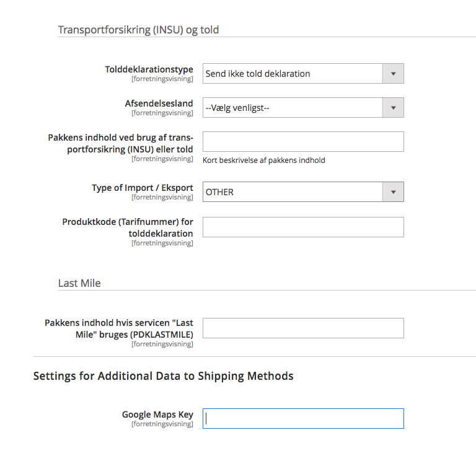This screenshot has width=476, height=461.
Task: Click the Produktkode (Tarifnummer) label text
Action: [x=128, y=227]
